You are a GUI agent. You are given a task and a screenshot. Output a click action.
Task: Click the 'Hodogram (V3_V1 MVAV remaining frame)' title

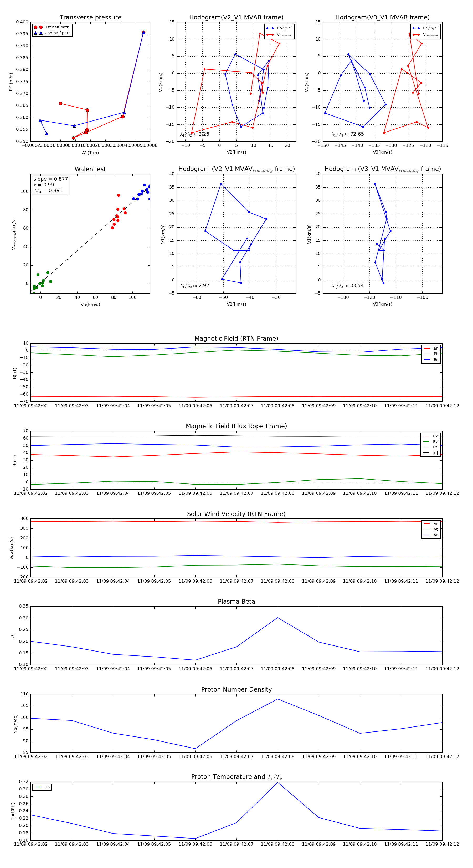tap(382, 169)
